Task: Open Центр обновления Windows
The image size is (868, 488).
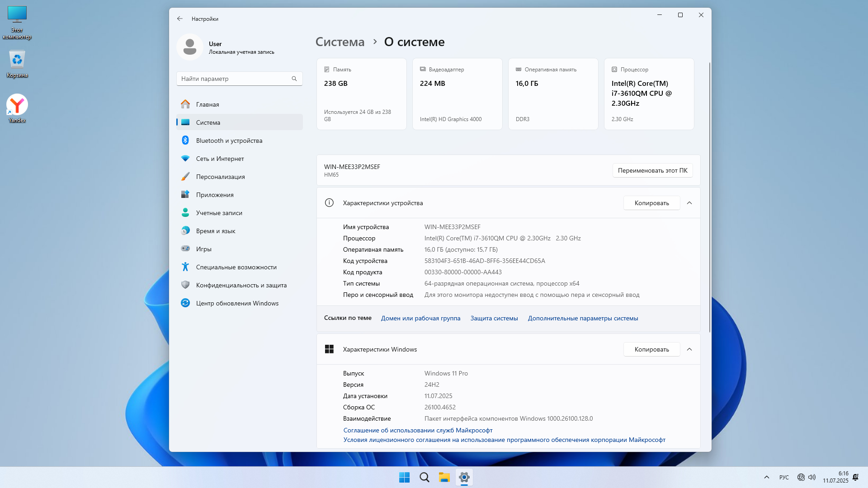Action: pos(237,303)
